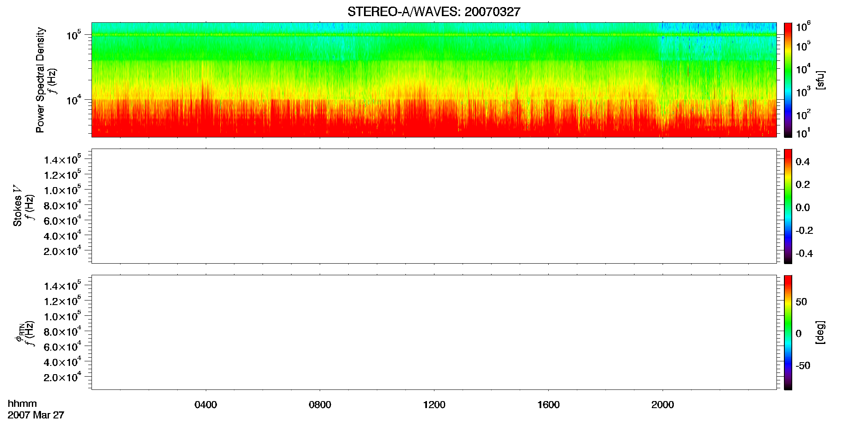This screenshot has height=447, width=868.
Task: Select the Power Spectral Density axis label
Action: [40, 80]
